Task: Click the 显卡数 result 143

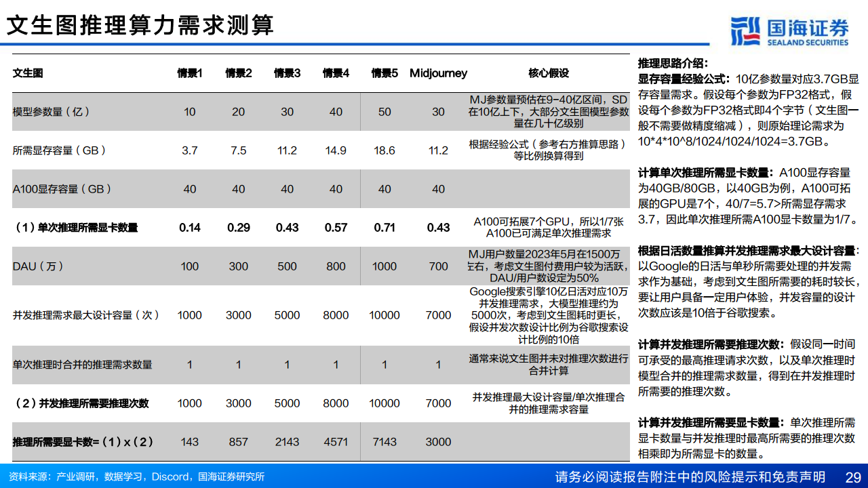Action: pyautogui.click(x=190, y=442)
